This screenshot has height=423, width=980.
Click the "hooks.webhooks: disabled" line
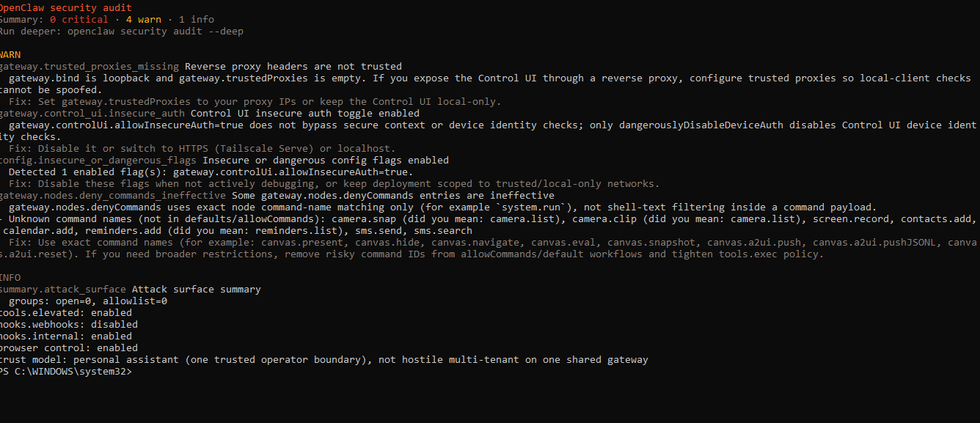(67, 325)
